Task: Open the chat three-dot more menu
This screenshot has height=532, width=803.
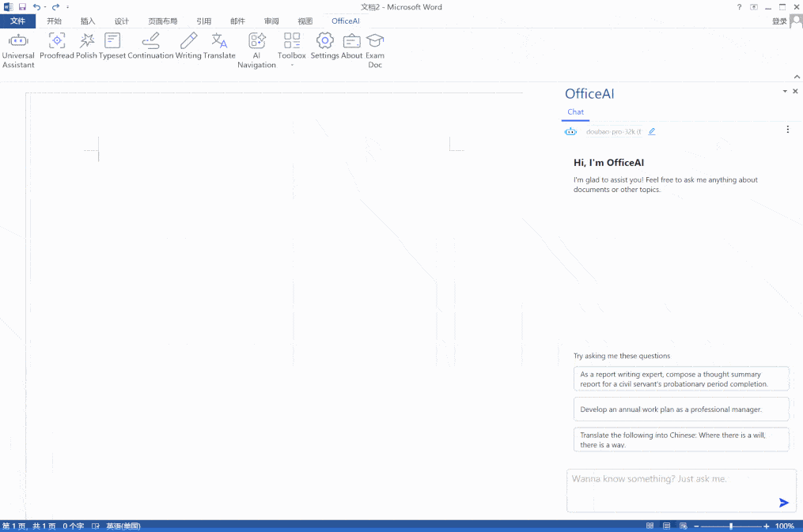Action: click(787, 130)
